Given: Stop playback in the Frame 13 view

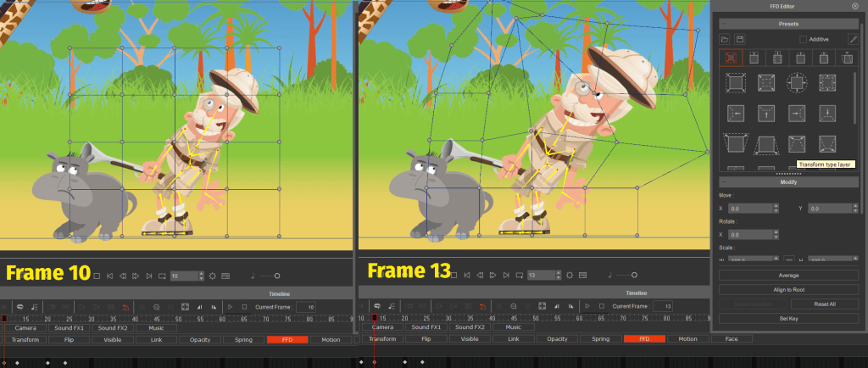Looking at the screenshot, I should [x=453, y=275].
